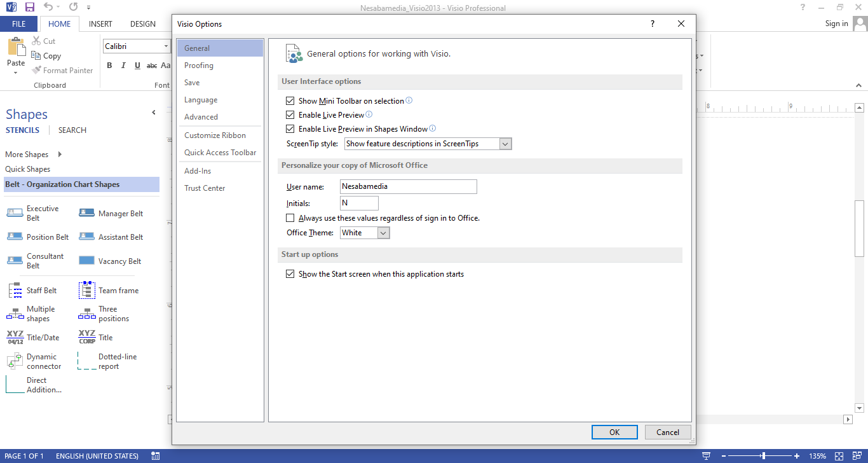Click the zoom slider in status bar

(763, 456)
